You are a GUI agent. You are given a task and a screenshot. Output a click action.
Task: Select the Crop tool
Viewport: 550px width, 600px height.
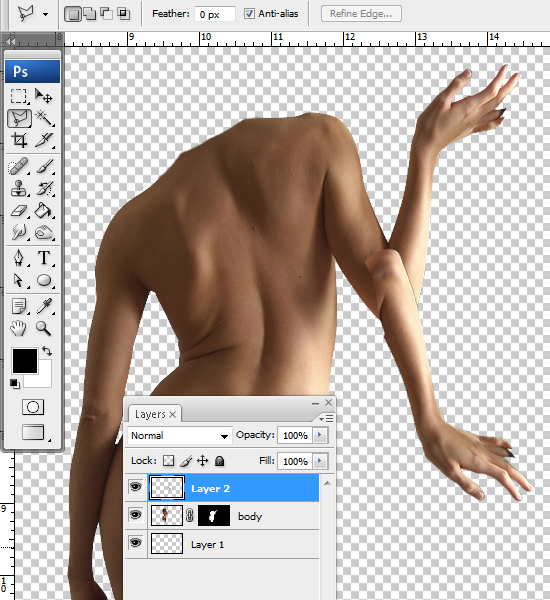coord(19,140)
